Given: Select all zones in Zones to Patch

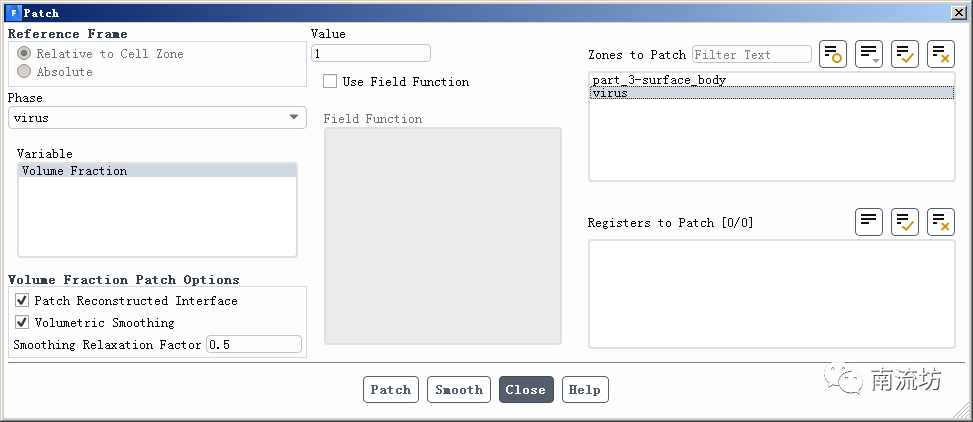Looking at the screenshot, I should (x=905, y=54).
